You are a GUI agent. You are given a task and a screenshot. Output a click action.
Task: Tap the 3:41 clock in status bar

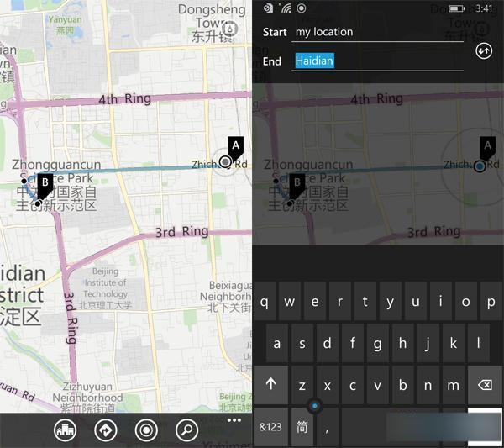pyautogui.click(x=484, y=8)
